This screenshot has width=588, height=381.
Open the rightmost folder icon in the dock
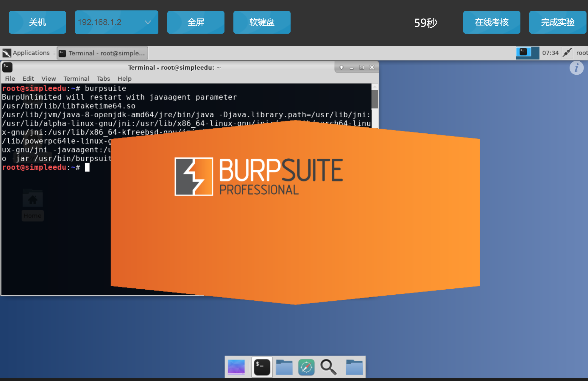click(354, 367)
